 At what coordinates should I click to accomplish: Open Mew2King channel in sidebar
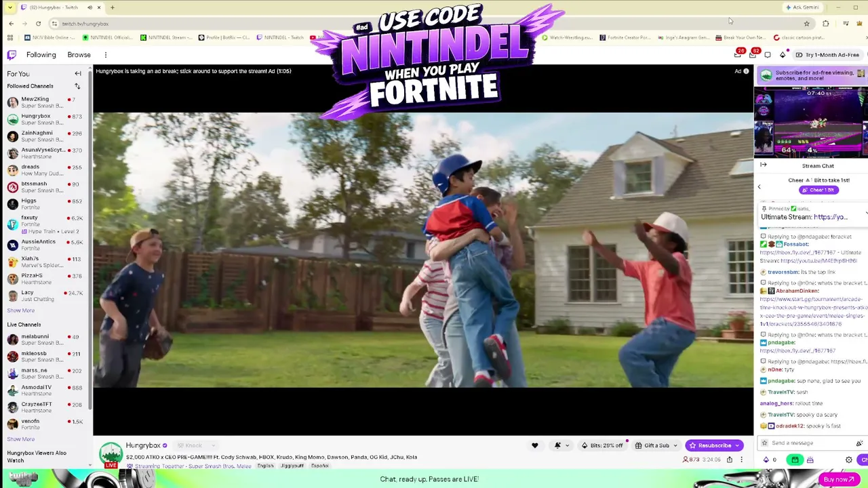tap(45, 102)
